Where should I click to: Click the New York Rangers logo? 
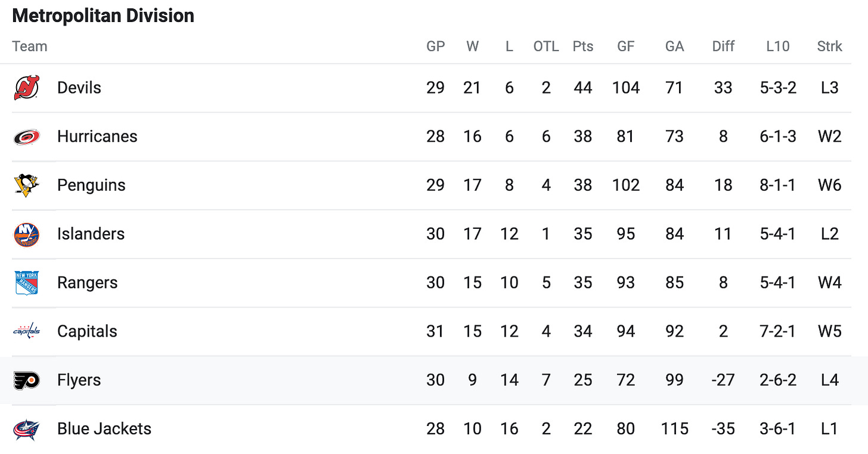point(27,283)
